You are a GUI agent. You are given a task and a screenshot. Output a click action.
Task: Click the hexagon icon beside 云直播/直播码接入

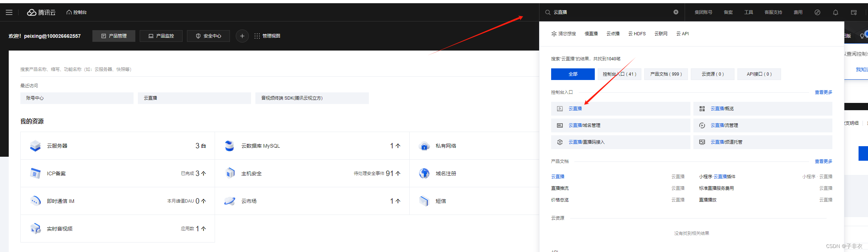(x=560, y=142)
